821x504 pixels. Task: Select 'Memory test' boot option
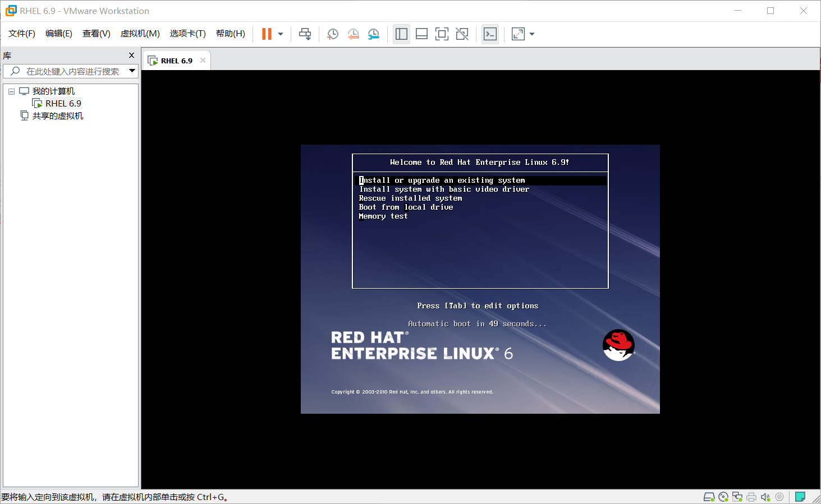click(x=383, y=216)
